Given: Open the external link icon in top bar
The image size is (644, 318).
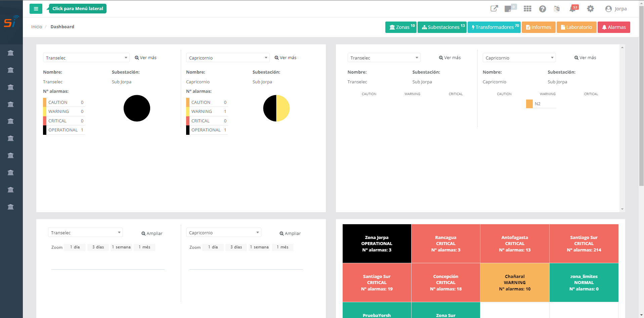Looking at the screenshot, I should (x=494, y=8).
